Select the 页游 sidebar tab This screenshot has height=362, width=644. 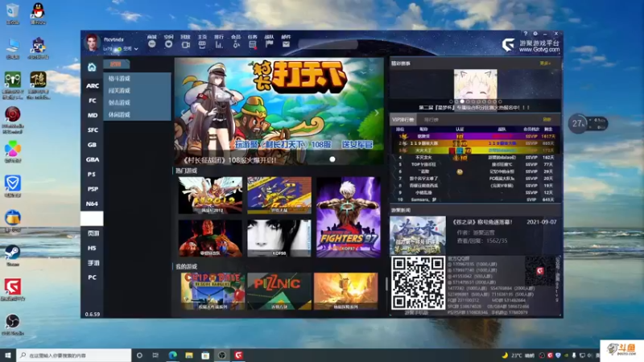(92, 233)
